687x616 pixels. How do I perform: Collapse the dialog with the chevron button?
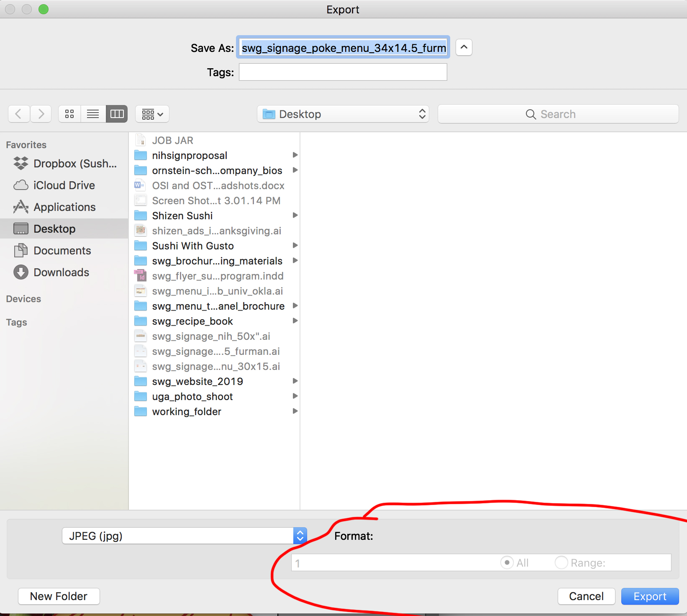click(463, 47)
